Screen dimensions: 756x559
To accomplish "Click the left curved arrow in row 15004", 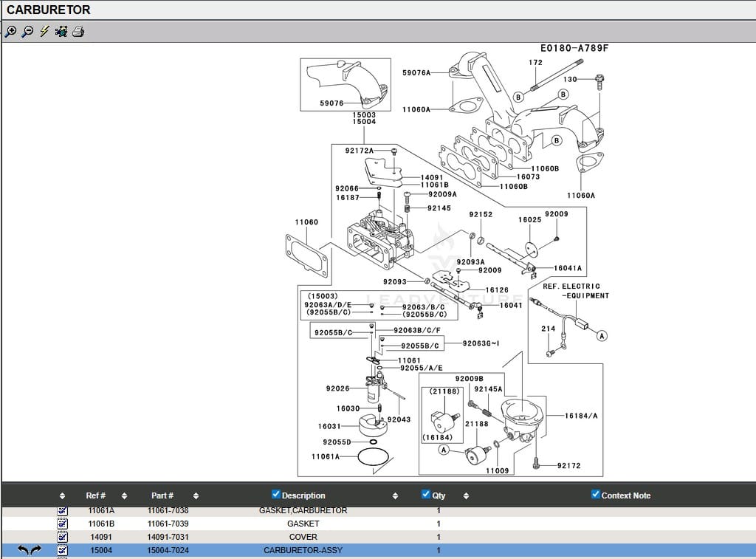I will pos(23,550).
